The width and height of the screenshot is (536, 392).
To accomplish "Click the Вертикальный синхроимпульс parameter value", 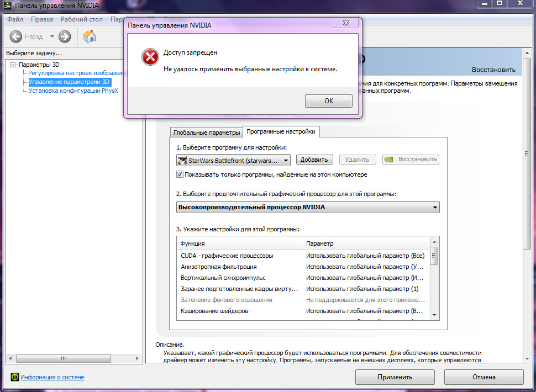I will (365, 278).
